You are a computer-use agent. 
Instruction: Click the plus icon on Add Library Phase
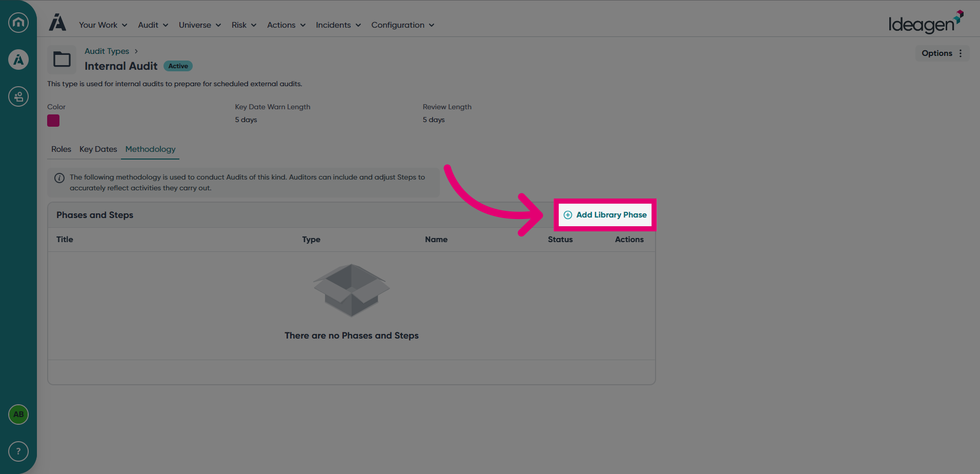568,215
